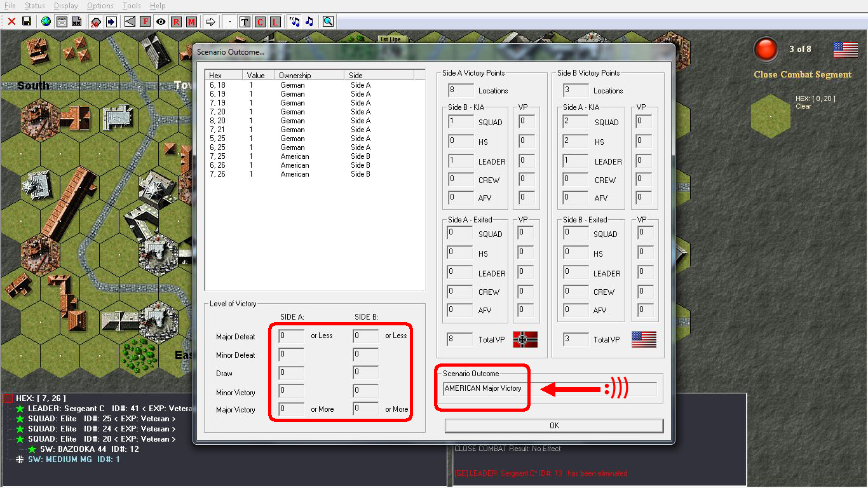Sort the list by the Hex column header

coord(224,75)
